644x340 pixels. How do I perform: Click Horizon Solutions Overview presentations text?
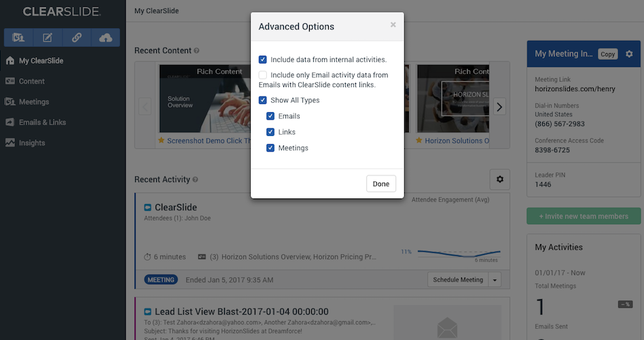coord(299,257)
